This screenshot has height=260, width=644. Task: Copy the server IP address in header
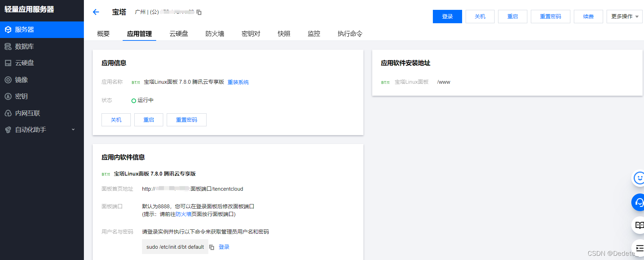pos(199,12)
